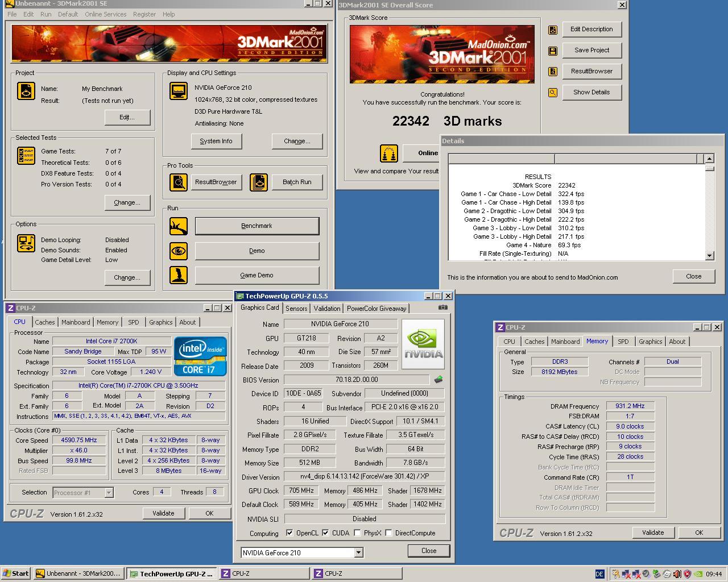Click the monitor icon in Display and CPU Settings
Screen dimensions: 728x582
[179, 91]
